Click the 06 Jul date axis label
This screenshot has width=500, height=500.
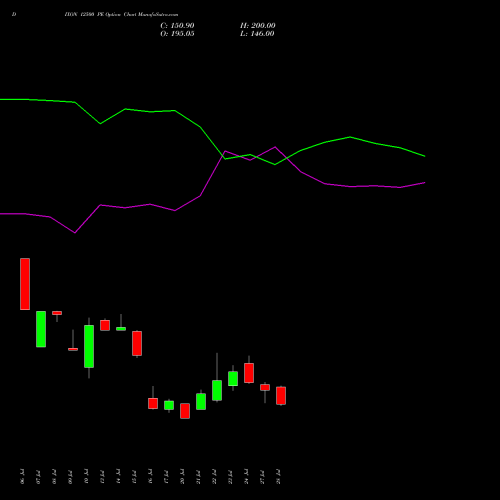pyautogui.click(x=22, y=476)
